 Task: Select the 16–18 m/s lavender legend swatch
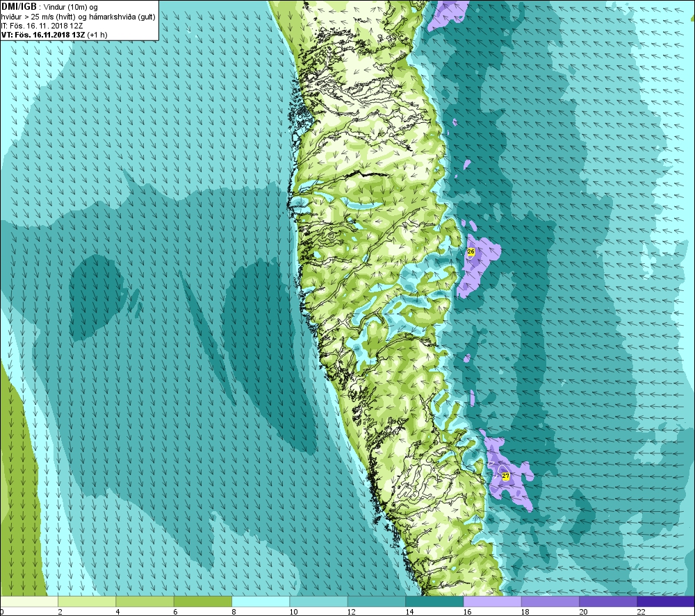click(x=493, y=601)
